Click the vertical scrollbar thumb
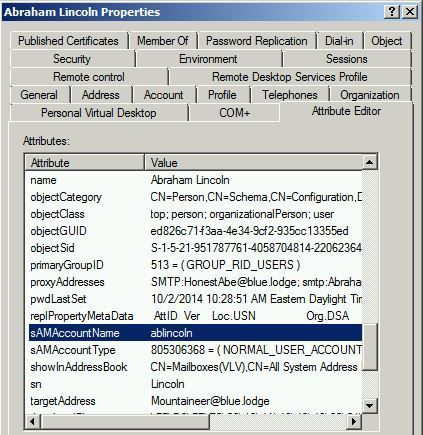Viewport: 423px width, 435px height. click(369, 347)
